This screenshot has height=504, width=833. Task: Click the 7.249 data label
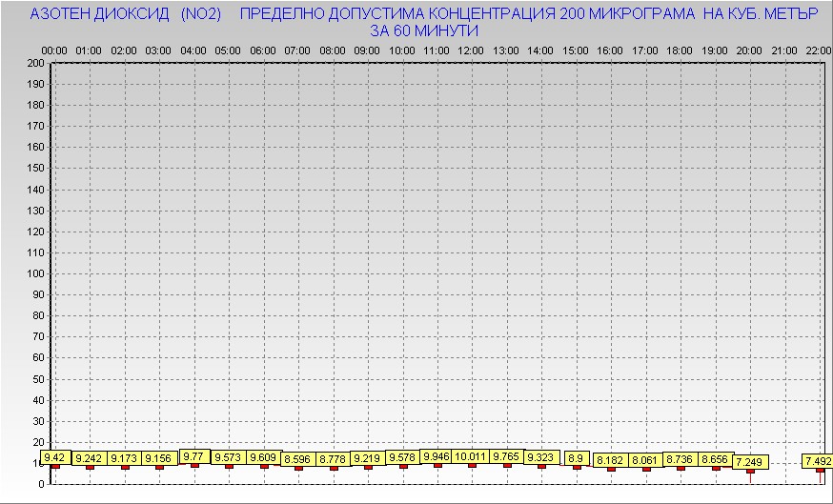(749, 462)
